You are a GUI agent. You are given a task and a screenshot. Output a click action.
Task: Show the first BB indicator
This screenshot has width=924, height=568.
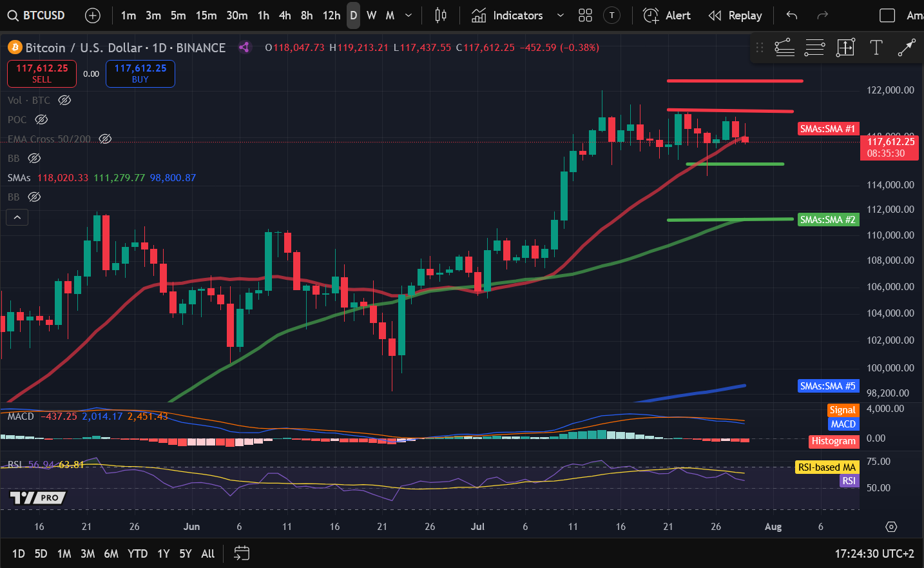34,158
